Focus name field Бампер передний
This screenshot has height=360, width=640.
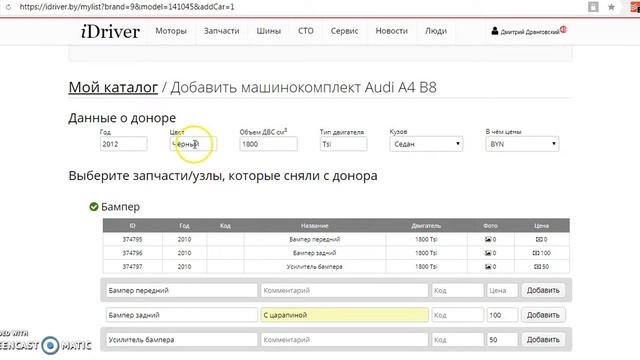coord(181,291)
